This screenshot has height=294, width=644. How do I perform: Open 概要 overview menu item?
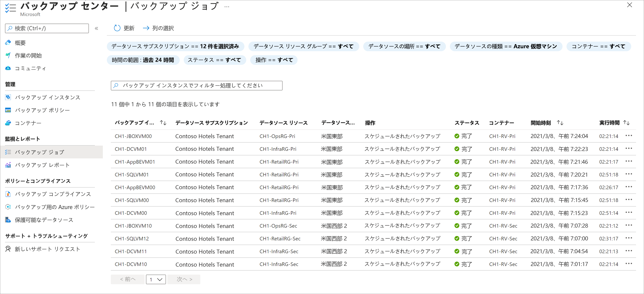[20, 43]
